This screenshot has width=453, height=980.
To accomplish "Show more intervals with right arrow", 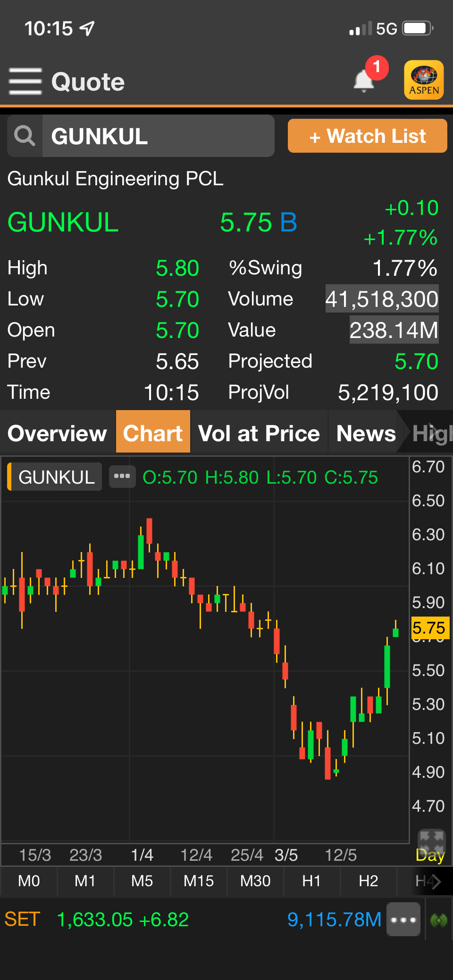I will (x=436, y=881).
